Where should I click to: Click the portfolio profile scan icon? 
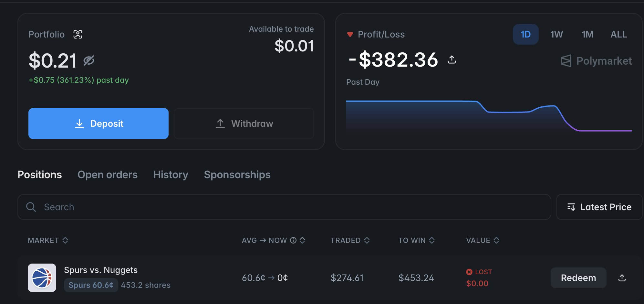pyautogui.click(x=78, y=34)
